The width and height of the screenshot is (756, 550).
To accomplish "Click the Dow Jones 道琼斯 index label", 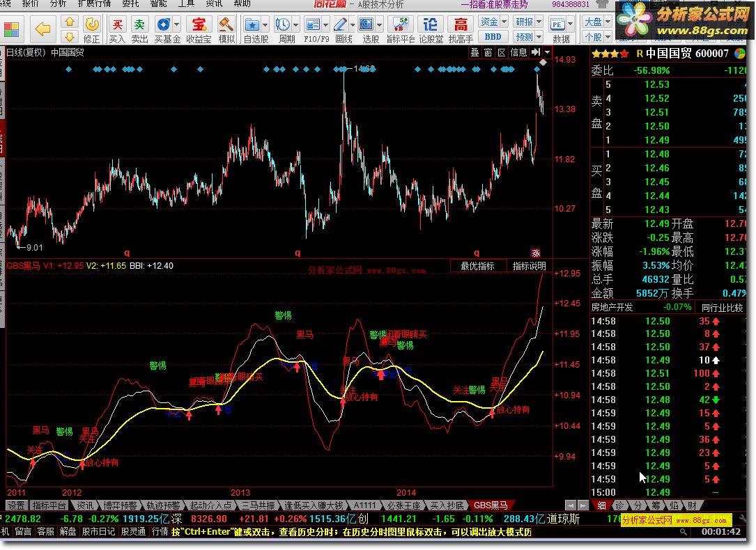I will 563,519.
